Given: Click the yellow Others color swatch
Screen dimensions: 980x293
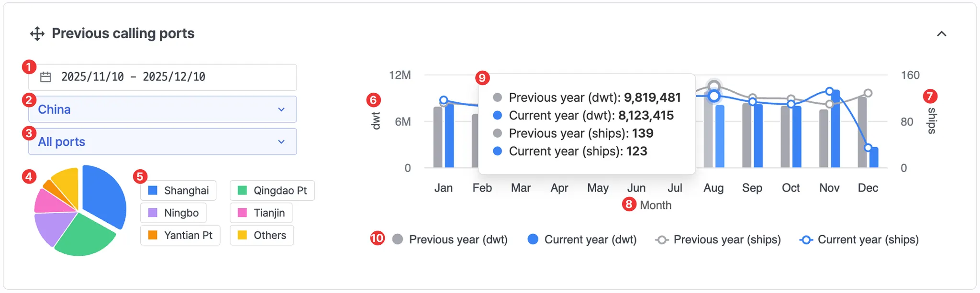Looking at the screenshot, I should click(x=242, y=235).
